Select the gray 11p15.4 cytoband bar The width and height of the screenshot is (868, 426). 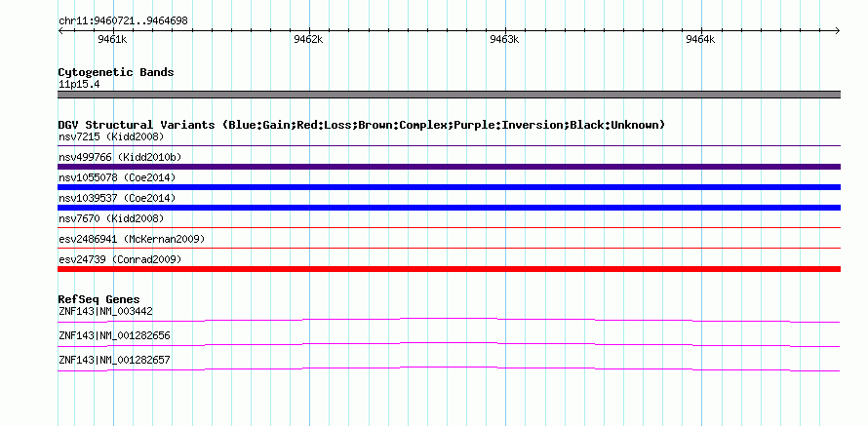tap(449, 95)
